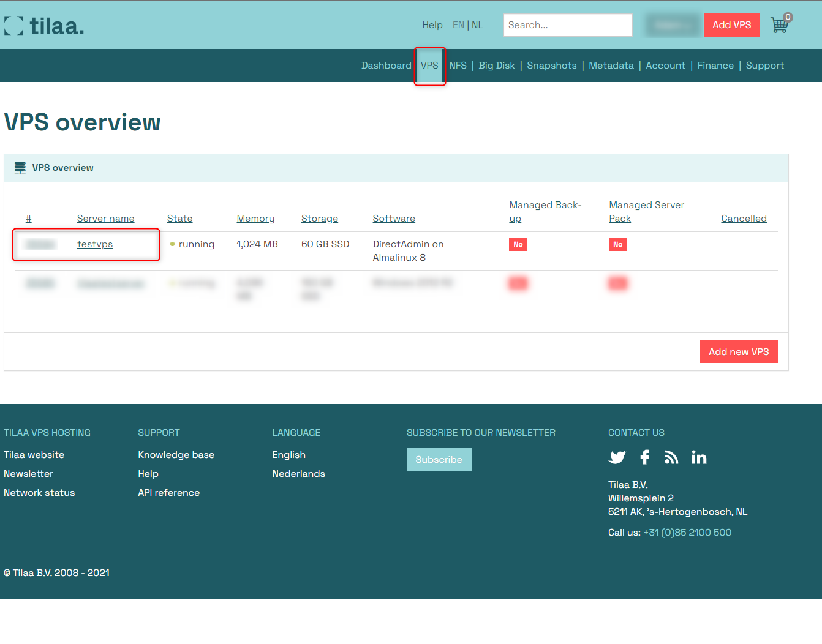Open the Newsletter footer link
The image size is (822, 644).
(x=28, y=474)
